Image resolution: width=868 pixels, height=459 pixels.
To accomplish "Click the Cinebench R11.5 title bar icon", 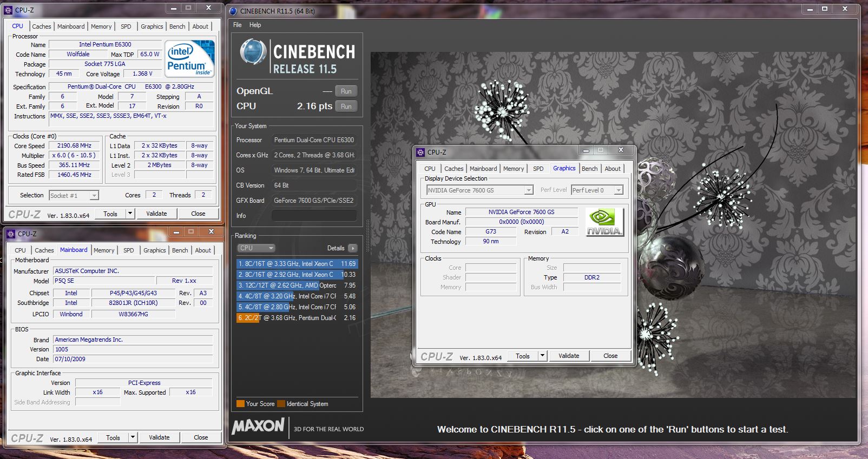I will pyautogui.click(x=233, y=11).
